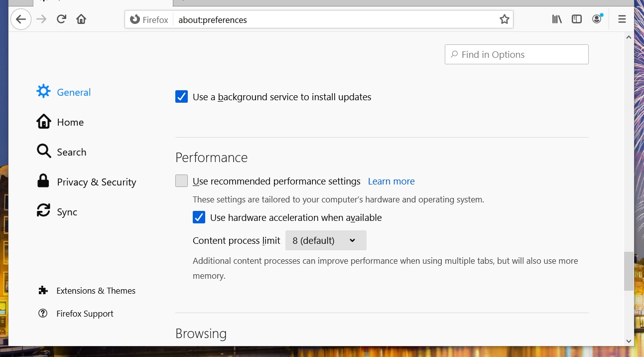Click the vertical scrollbar thumb
This screenshot has height=357, width=644.
point(629,271)
